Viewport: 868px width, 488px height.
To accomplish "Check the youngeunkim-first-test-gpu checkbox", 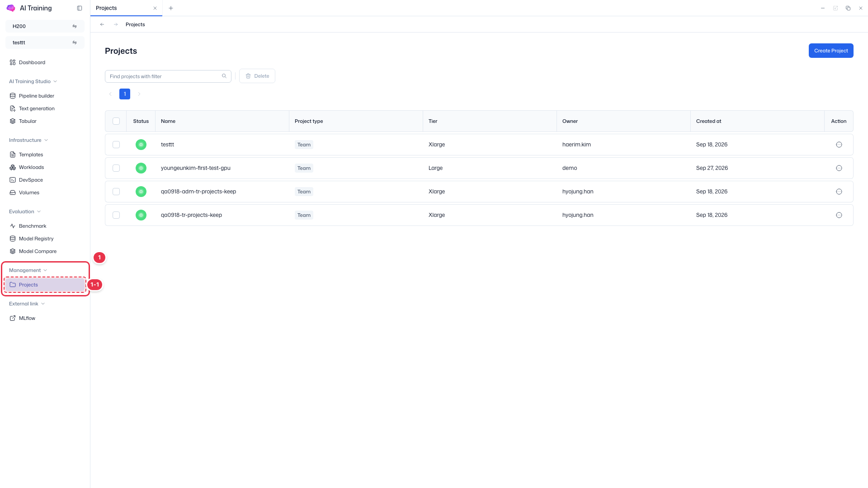I will (x=116, y=168).
